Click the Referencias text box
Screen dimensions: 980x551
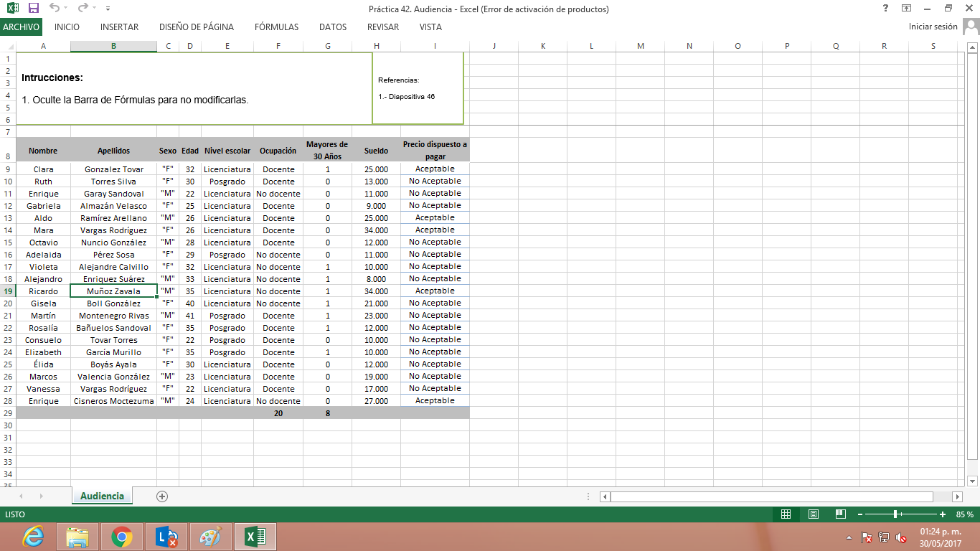[x=418, y=88]
